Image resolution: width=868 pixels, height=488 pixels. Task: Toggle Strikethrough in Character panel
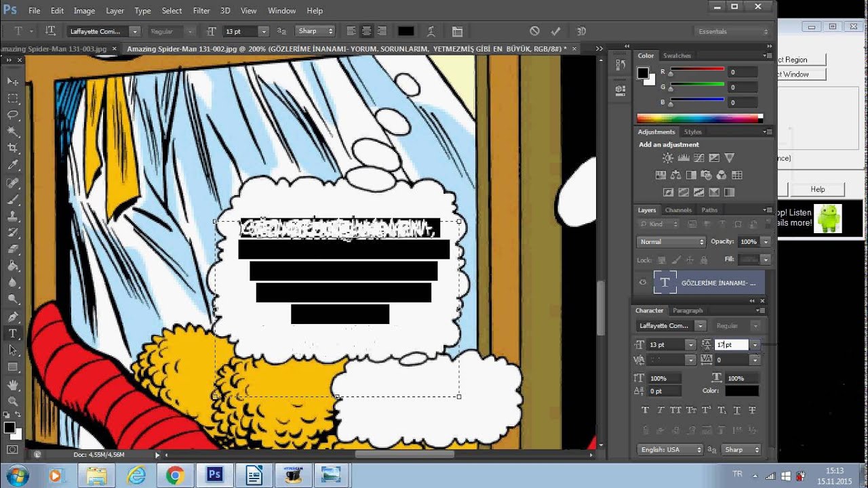753,410
